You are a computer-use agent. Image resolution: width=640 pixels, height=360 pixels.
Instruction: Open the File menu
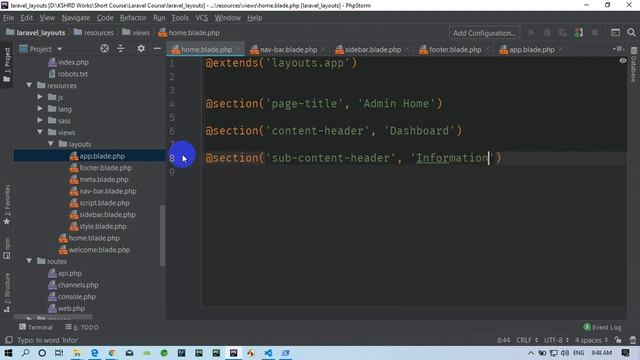tap(8, 18)
